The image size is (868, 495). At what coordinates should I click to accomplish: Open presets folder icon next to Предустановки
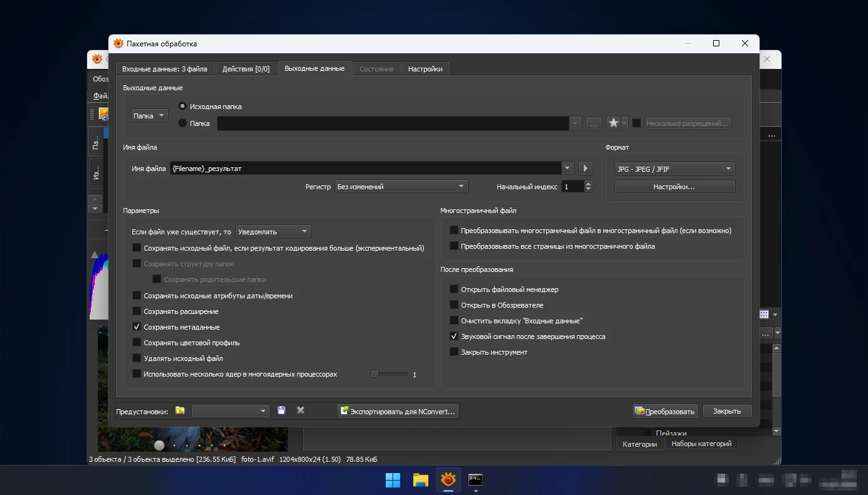click(180, 410)
